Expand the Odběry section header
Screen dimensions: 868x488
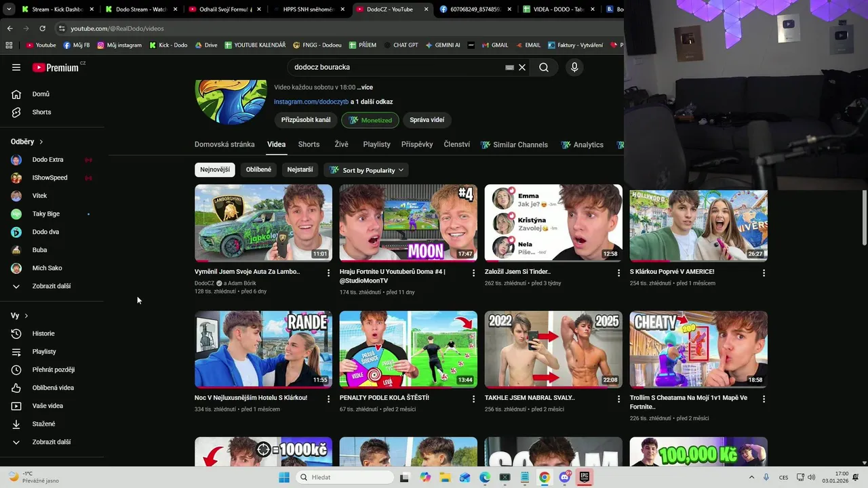pos(27,142)
